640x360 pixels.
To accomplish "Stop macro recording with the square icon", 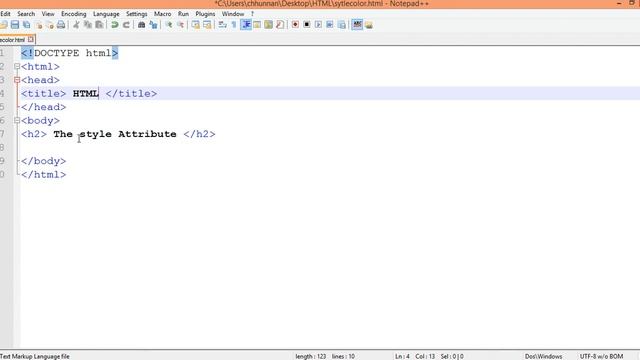I will click(x=307, y=25).
